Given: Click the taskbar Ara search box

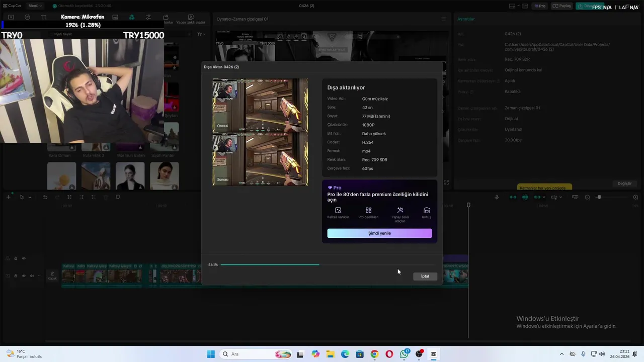Looking at the screenshot, I should point(257,354).
